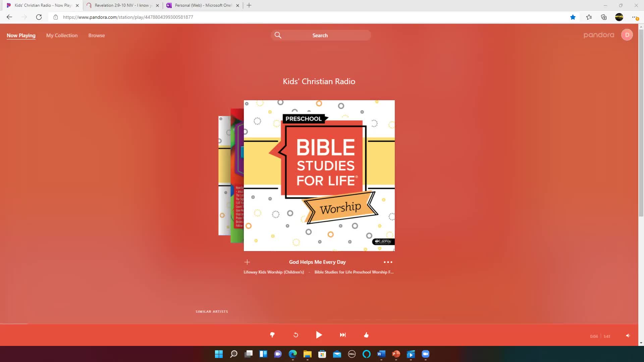Click the Pandora logo

tap(599, 35)
